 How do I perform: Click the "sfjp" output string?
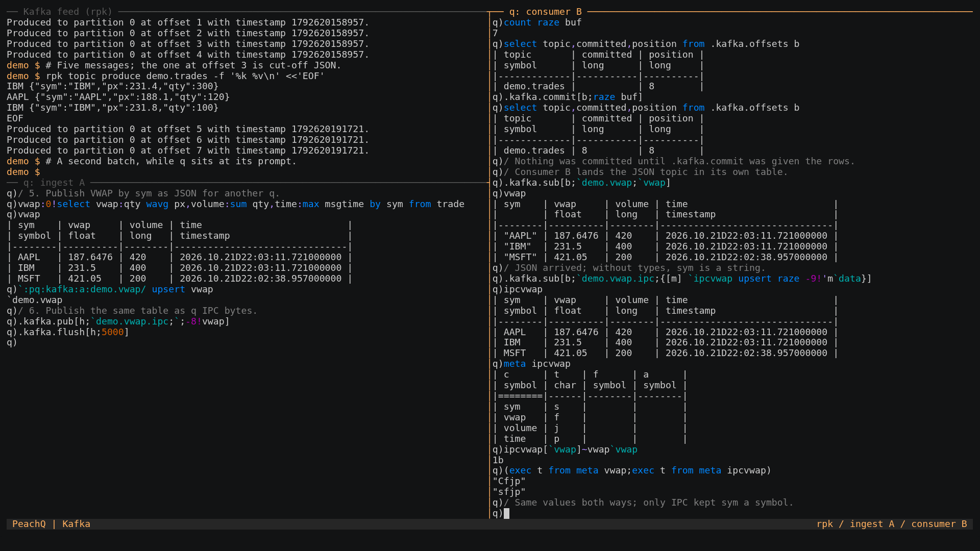(x=509, y=492)
